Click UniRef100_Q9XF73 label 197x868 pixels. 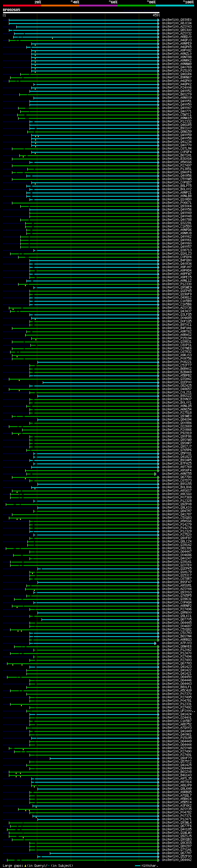click(x=176, y=758)
